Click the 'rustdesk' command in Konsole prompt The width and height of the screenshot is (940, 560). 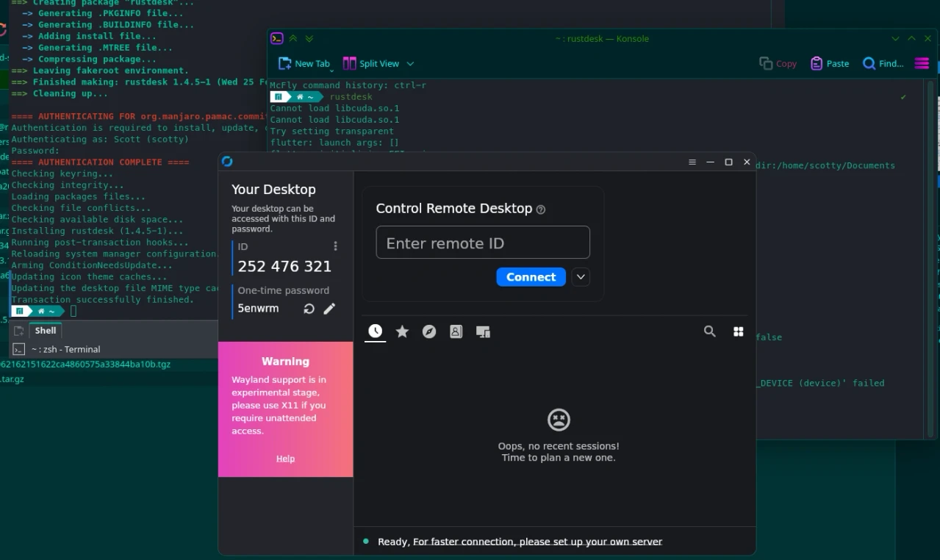coord(351,97)
